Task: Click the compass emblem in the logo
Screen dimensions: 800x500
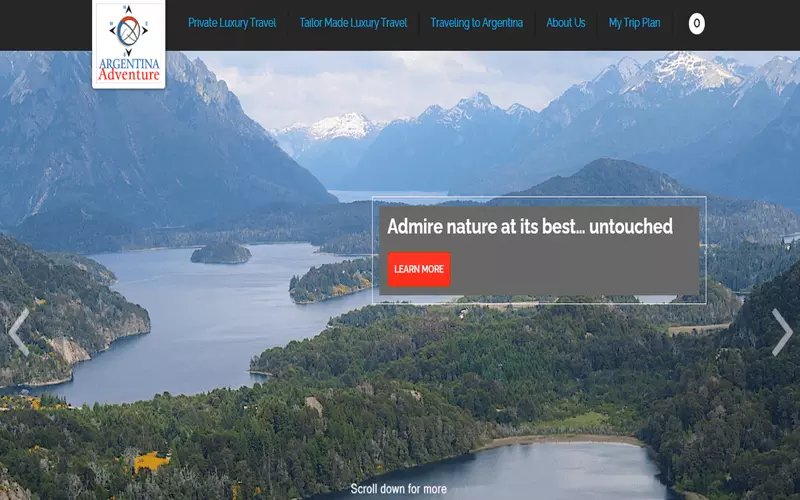Action: 129,31
